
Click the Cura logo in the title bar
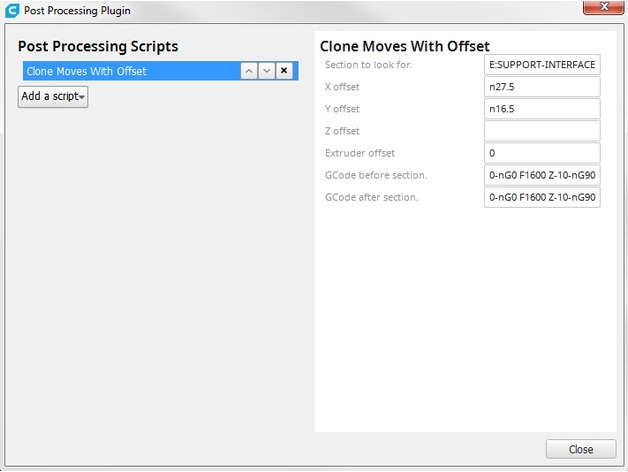point(10,10)
